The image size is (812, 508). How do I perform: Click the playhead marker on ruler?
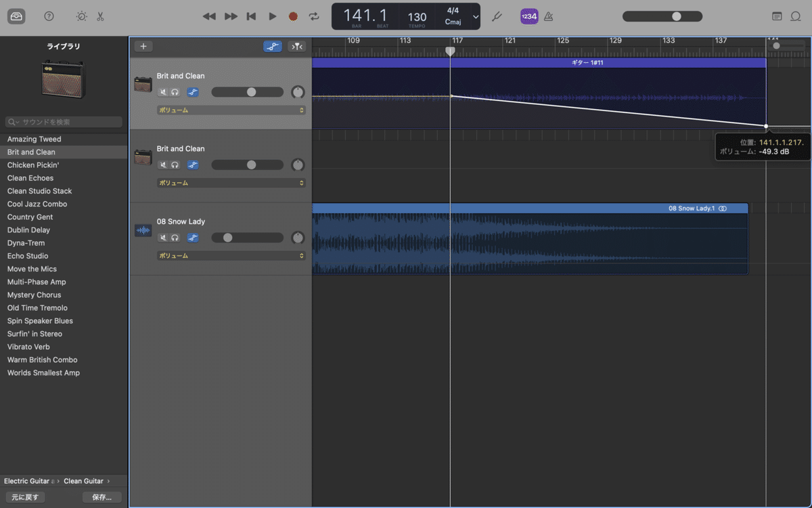[x=450, y=51]
